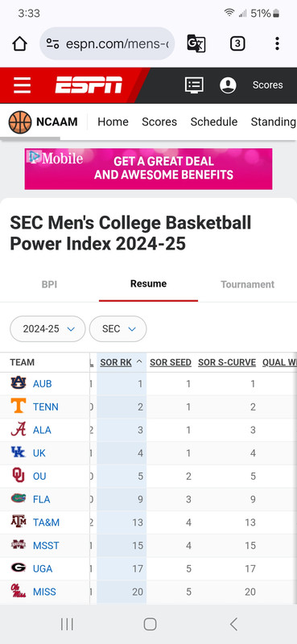Sort by the SOR RK column
The width and height of the screenshot is (297, 644).
point(116,362)
